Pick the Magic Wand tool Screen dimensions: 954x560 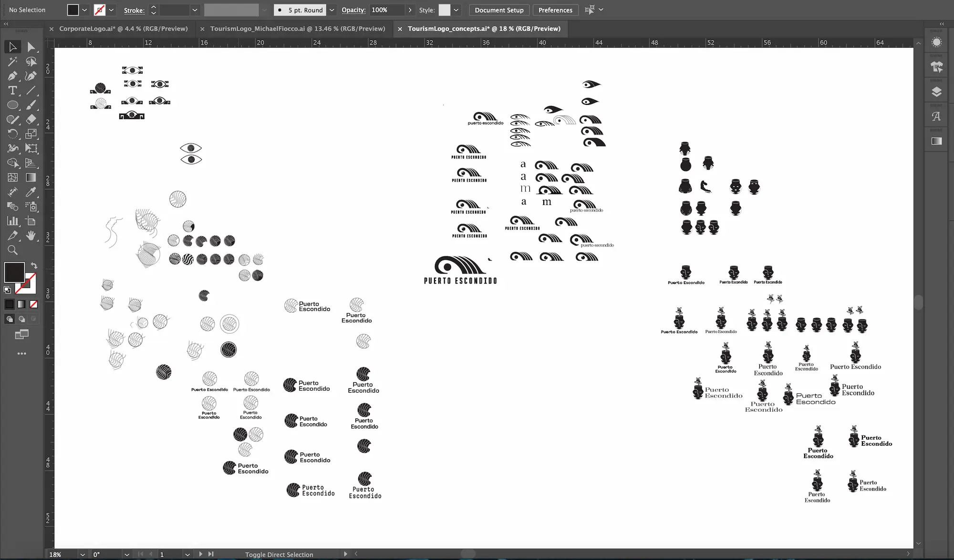[x=13, y=61]
